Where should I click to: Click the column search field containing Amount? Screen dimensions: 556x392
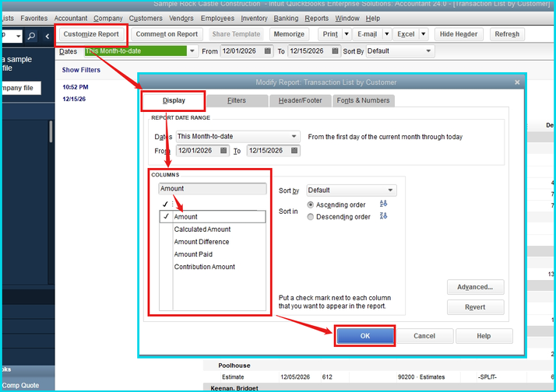click(x=213, y=189)
